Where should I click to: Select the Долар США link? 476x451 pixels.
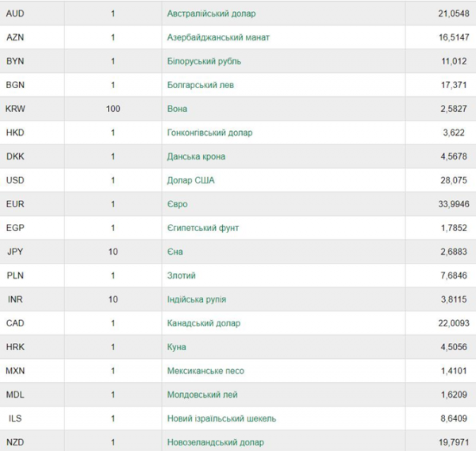coord(190,180)
